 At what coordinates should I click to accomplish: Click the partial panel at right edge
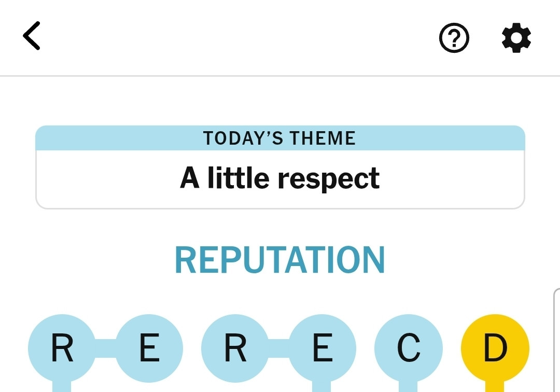[x=557, y=340]
